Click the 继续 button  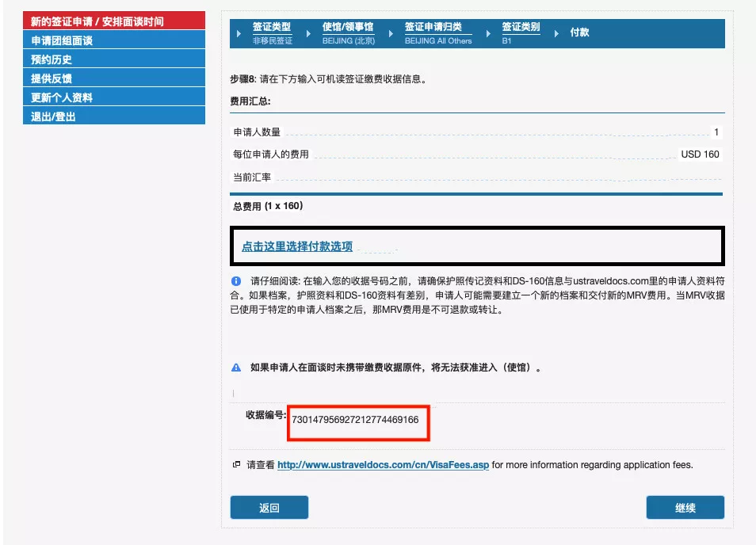(x=685, y=508)
